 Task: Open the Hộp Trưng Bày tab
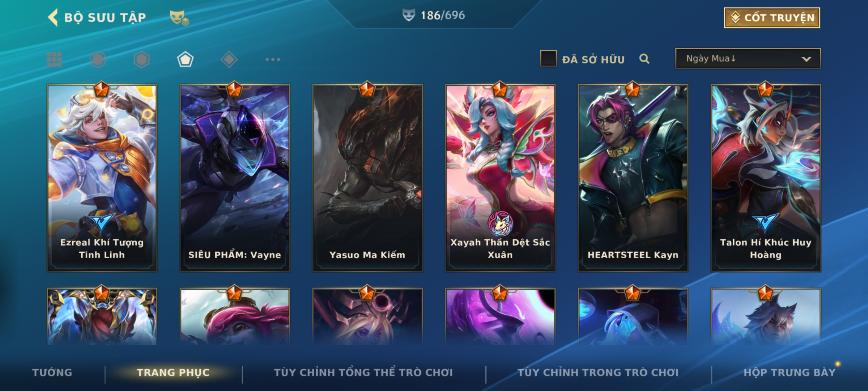click(x=790, y=373)
